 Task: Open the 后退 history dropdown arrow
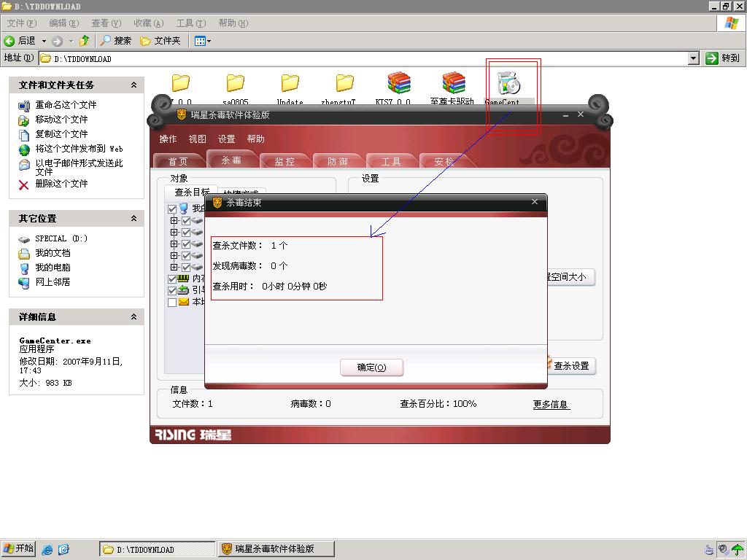44,41
